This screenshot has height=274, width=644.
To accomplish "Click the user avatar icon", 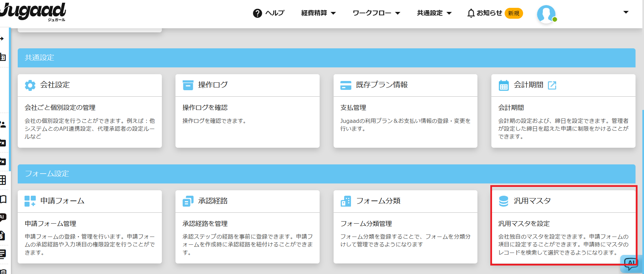I will [x=546, y=14].
